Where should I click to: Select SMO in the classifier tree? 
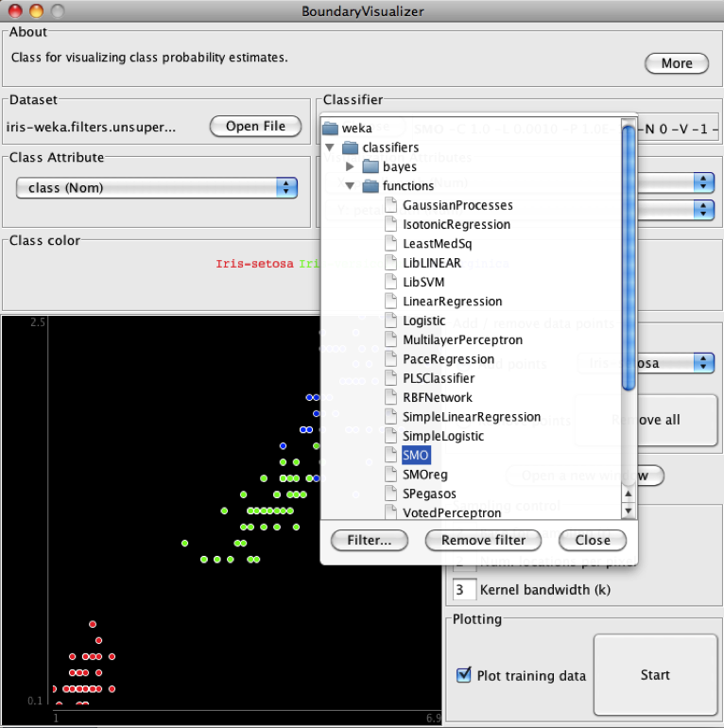click(x=416, y=456)
